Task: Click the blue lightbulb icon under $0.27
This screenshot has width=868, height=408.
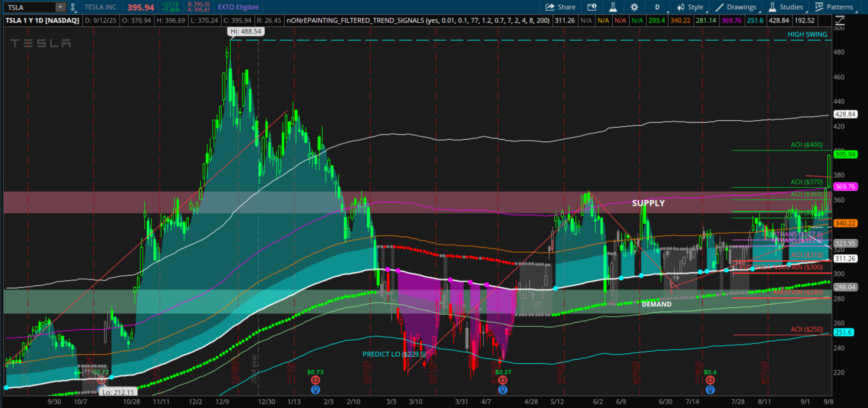Action: pos(503,390)
